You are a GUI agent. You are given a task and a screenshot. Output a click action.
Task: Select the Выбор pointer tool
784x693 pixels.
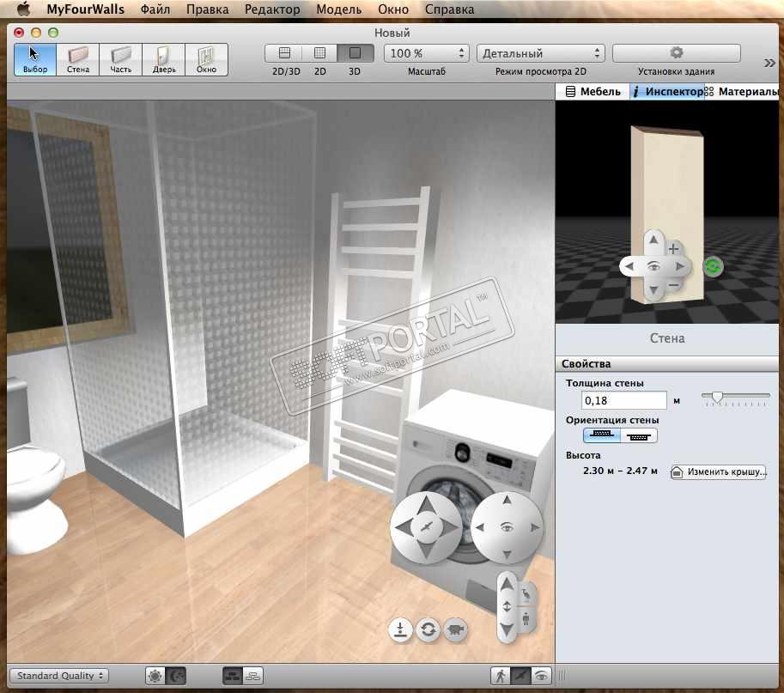(x=35, y=59)
